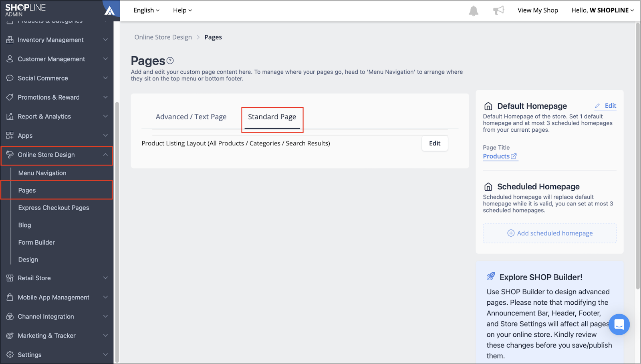Click the pencil icon next to Edit
Viewport: 641px width, 364px height.
point(597,106)
